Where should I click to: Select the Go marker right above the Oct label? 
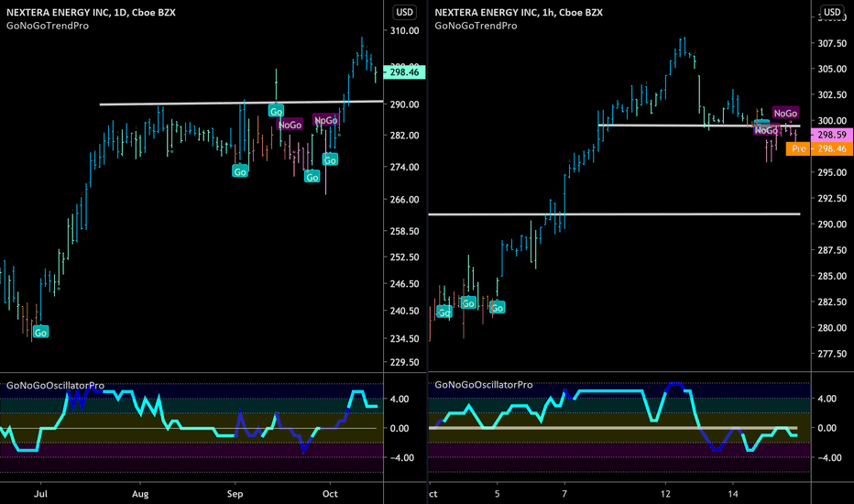[330, 160]
